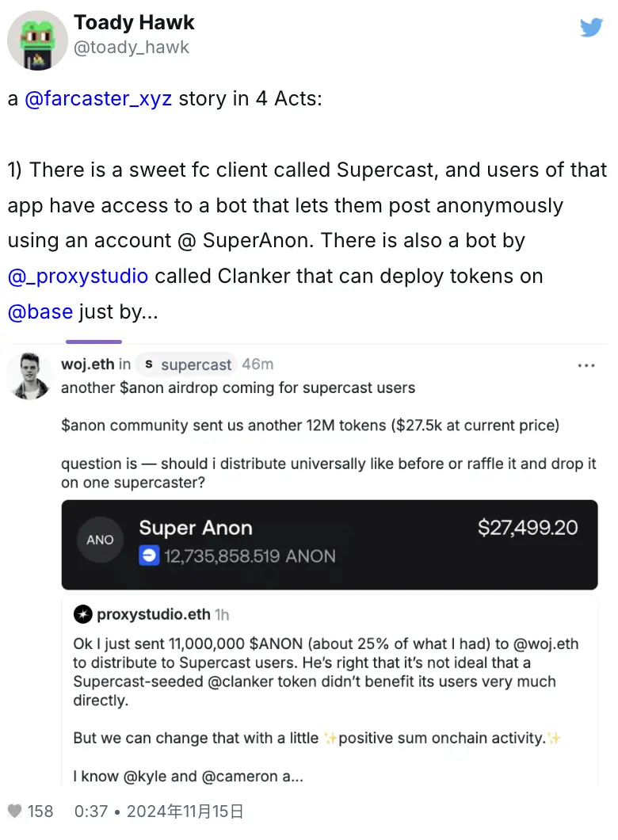Open the woj.eth username link
This screenshot has height=840, width=618.
coord(88,365)
